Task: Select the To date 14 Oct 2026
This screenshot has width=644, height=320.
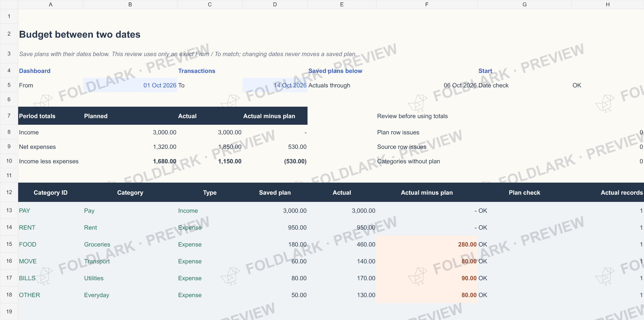Action: (x=275, y=85)
